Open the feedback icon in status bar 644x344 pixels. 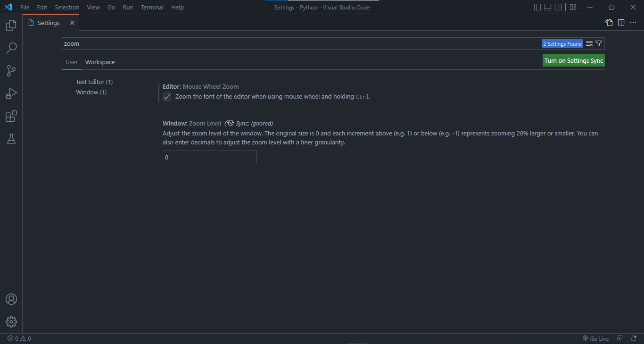[620, 338]
